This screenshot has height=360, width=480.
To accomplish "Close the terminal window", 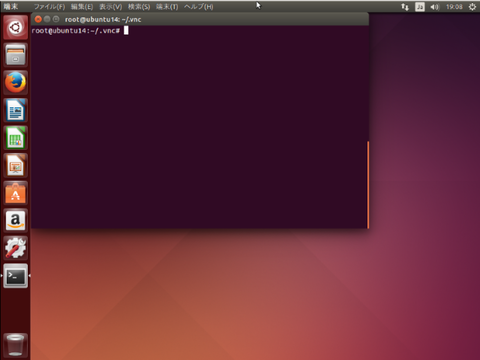I will [38, 19].
